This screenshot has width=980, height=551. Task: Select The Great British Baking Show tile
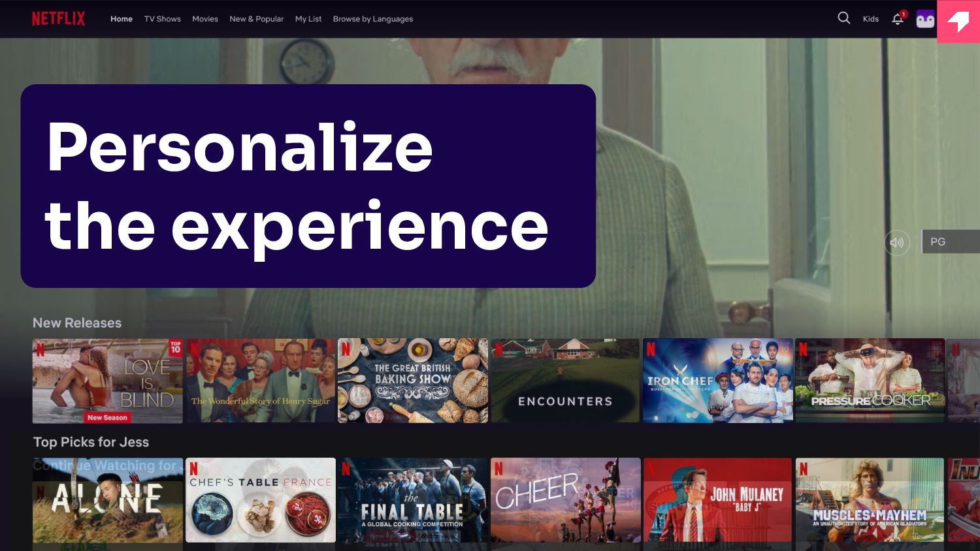pyautogui.click(x=413, y=381)
